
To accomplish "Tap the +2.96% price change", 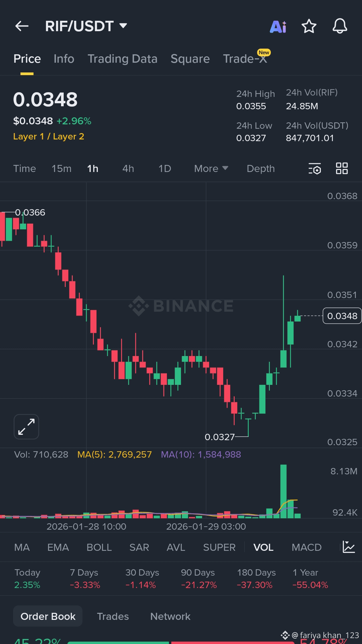I will click(x=74, y=121).
